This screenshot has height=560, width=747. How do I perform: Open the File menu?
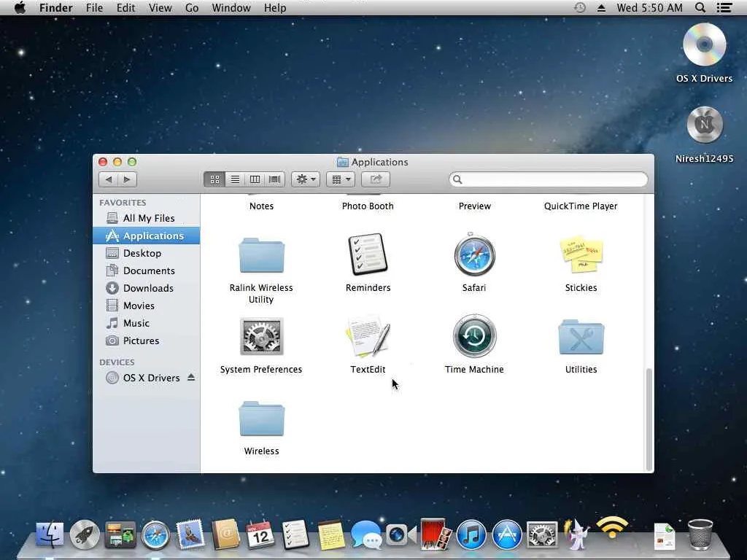pyautogui.click(x=94, y=7)
